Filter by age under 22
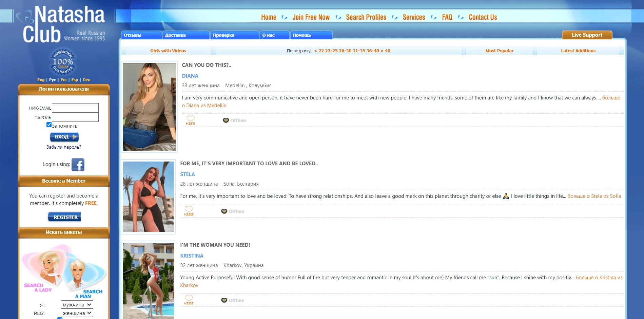 pyautogui.click(x=319, y=51)
